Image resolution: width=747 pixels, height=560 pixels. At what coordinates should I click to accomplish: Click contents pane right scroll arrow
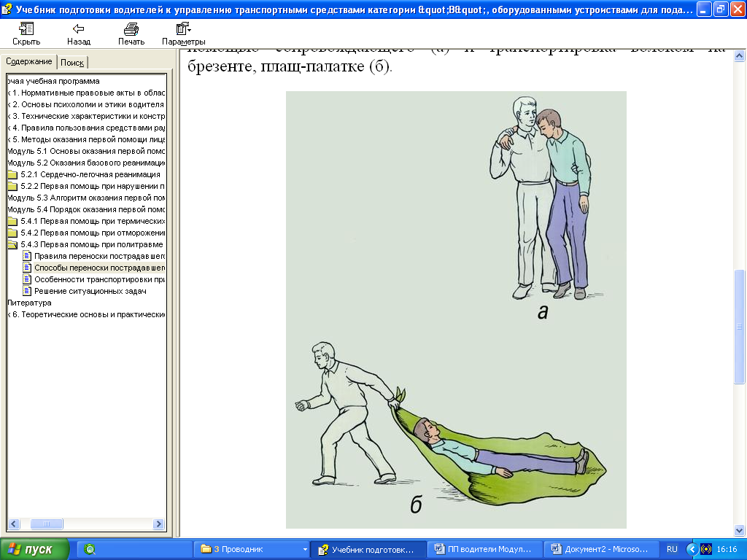tap(158, 524)
